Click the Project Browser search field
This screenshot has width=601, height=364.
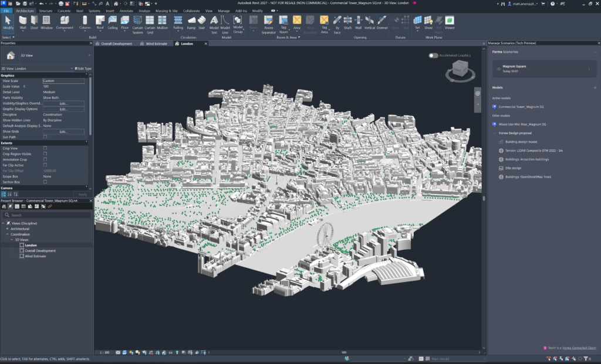(x=47, y=215)
